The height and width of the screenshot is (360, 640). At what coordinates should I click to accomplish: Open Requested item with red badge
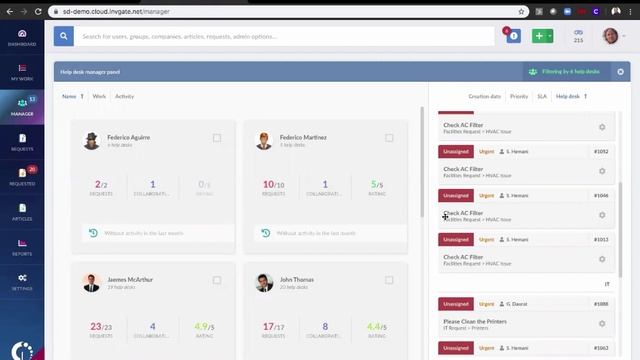(x=22, y=177)
